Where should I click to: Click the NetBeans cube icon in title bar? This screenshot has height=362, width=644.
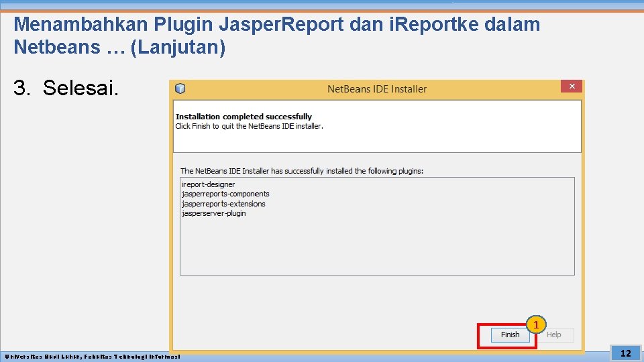[180, 88]
